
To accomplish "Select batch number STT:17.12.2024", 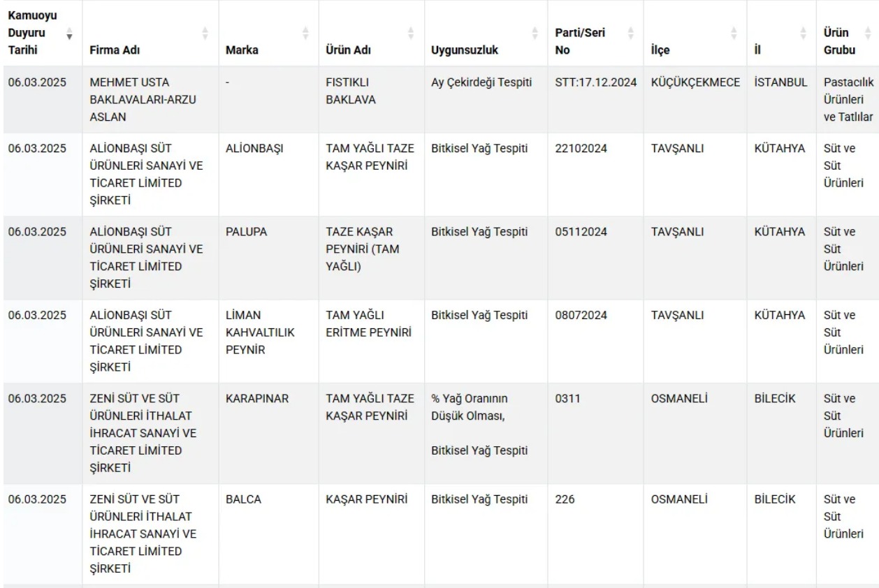I will pos(595,100).
